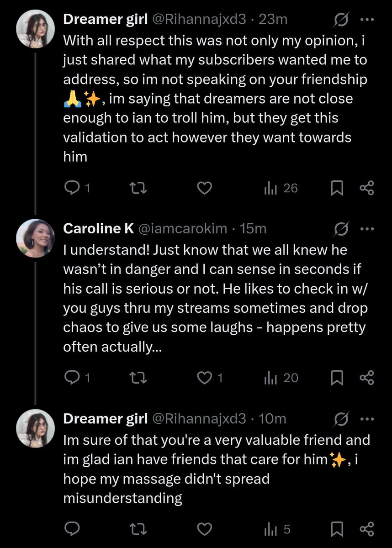Open more options on last Dreamer girl tweet

(367, 418)
